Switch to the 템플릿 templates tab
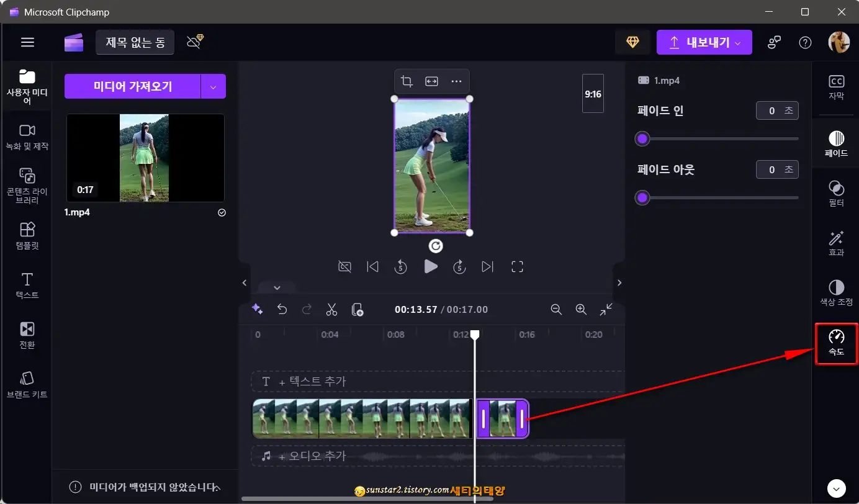This screenshot has height=504, width=859. click(26, 236)
